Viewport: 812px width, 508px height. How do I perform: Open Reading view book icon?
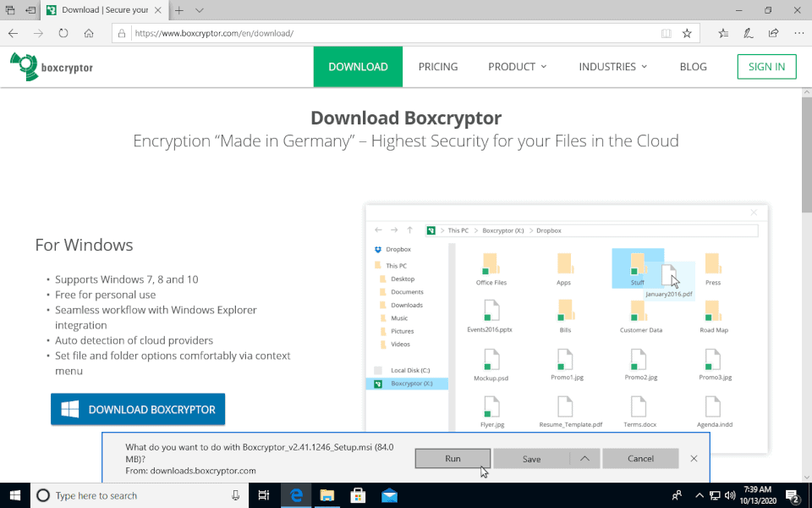667,33
